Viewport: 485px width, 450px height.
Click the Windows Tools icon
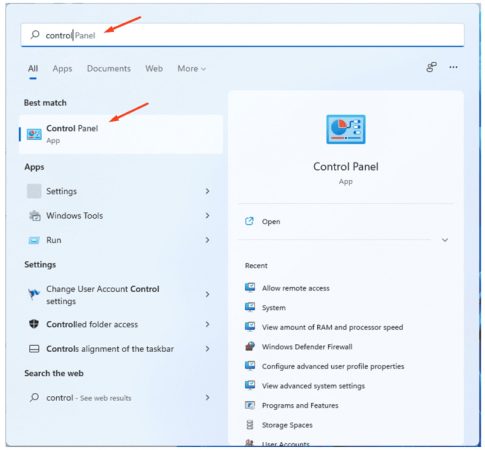point(34,216)
